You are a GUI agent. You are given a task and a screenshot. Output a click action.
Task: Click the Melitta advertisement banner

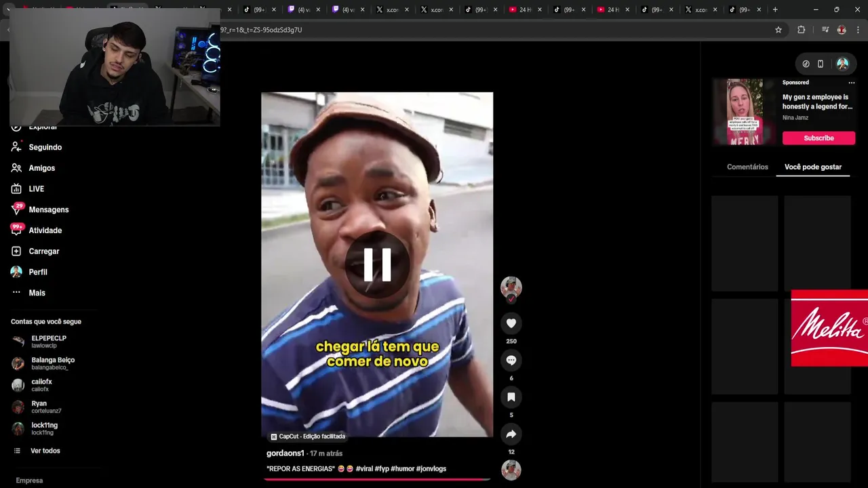tap(829, 328)
